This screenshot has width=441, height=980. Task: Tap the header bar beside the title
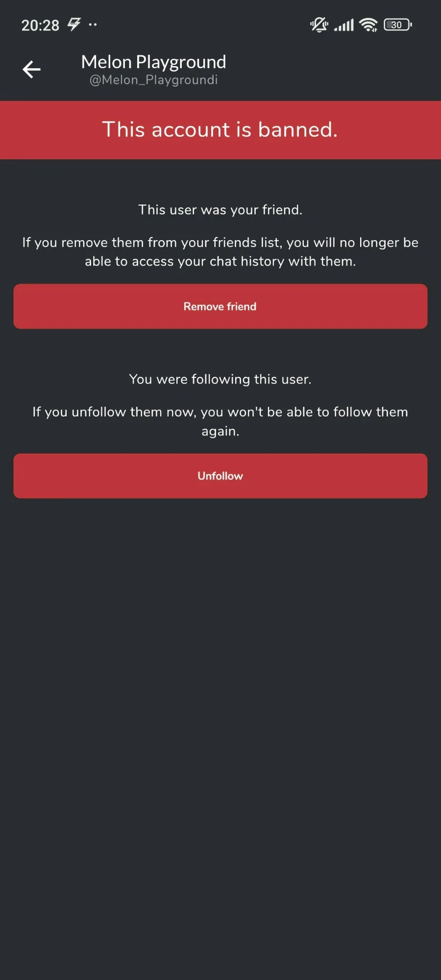point(333,70)
